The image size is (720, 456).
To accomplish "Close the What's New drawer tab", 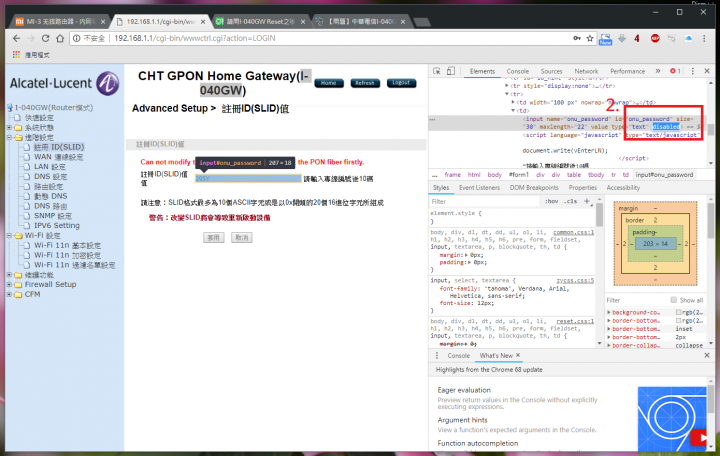I will pyautogui.click(x=518, y=355).
